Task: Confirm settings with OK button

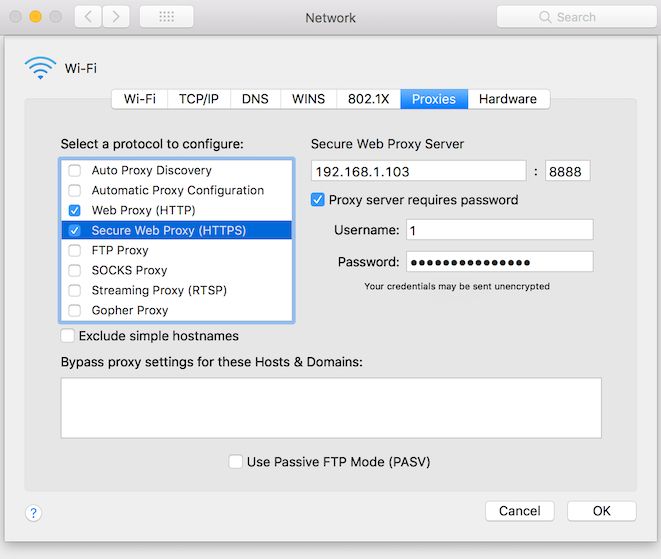Action: 602,511
